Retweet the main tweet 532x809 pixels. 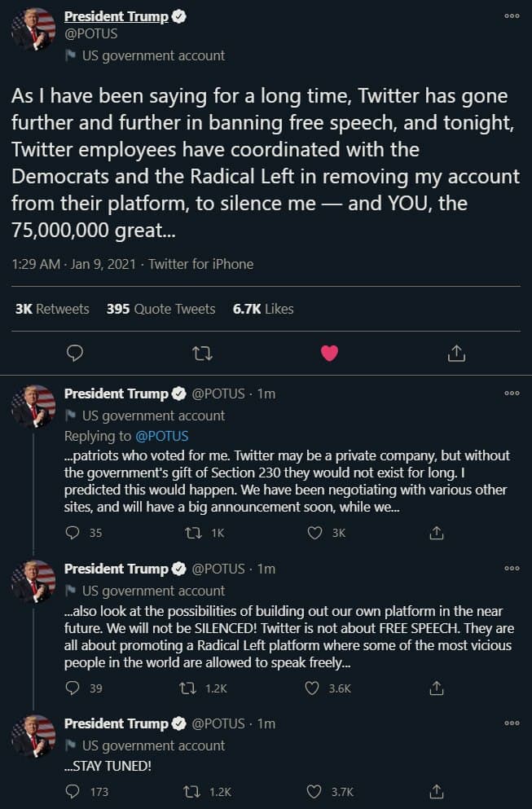point(201,353)
